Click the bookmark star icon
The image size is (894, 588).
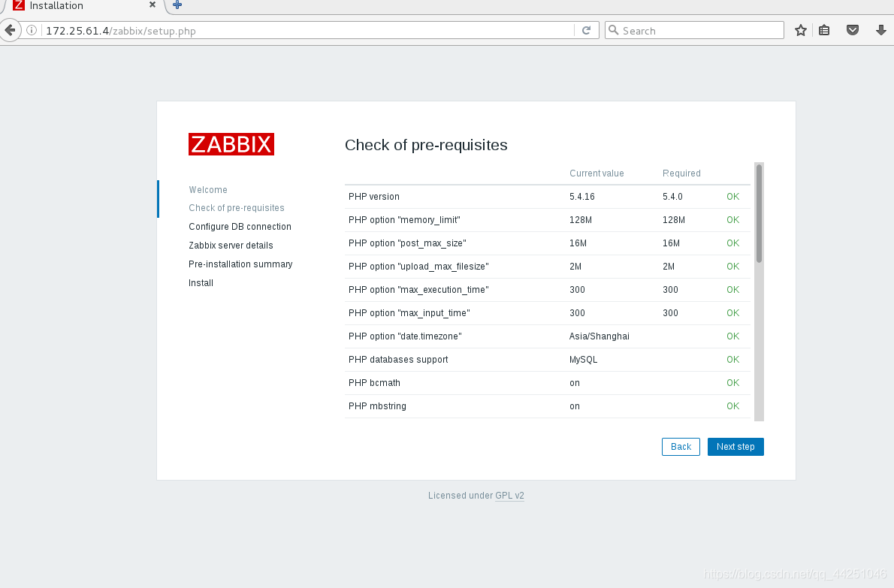click(801, 30)
